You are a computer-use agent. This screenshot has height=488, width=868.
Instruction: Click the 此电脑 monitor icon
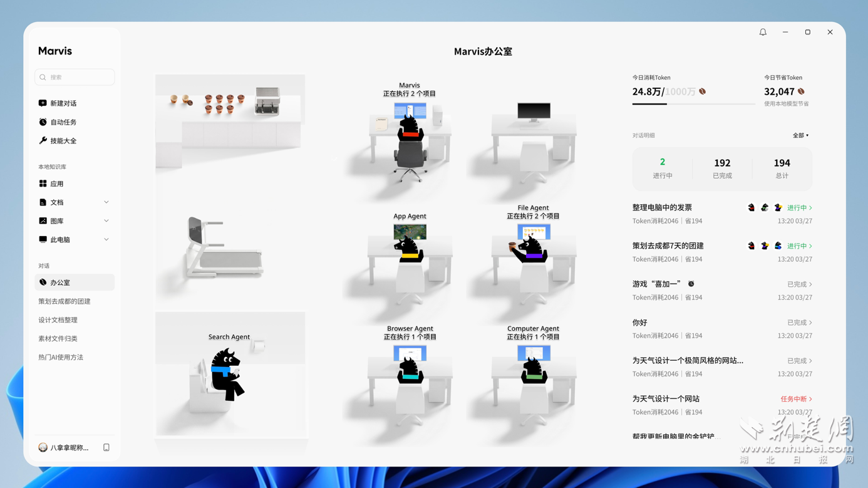tap(43, 240)
